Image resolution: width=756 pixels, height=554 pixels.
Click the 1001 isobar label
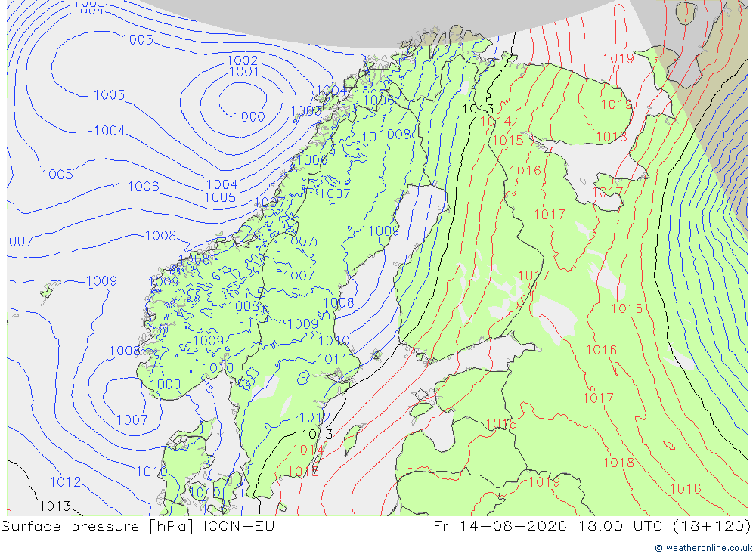[244, 73]
